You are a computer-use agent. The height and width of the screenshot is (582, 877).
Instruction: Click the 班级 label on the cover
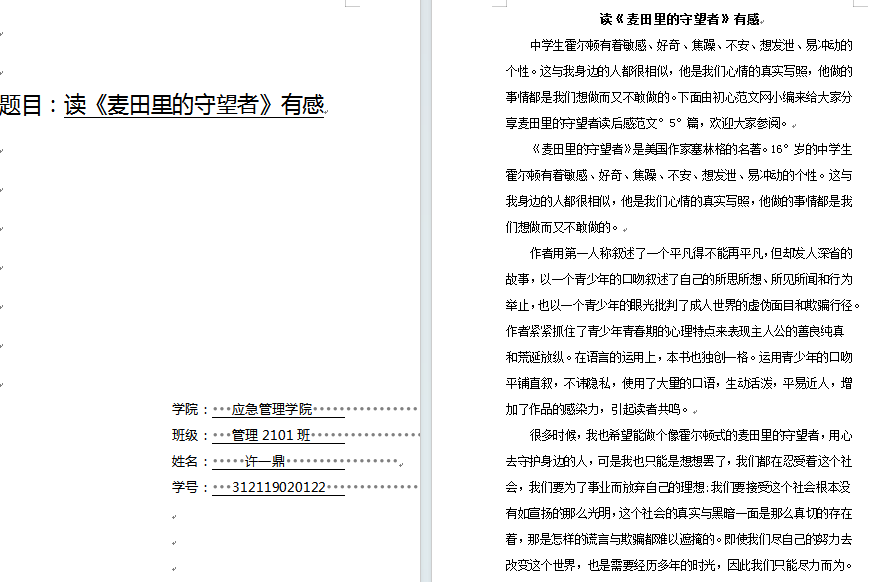[x=185, y=435]
